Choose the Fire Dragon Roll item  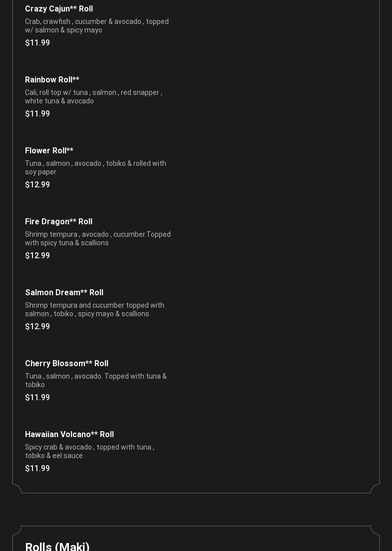(58, 222)
